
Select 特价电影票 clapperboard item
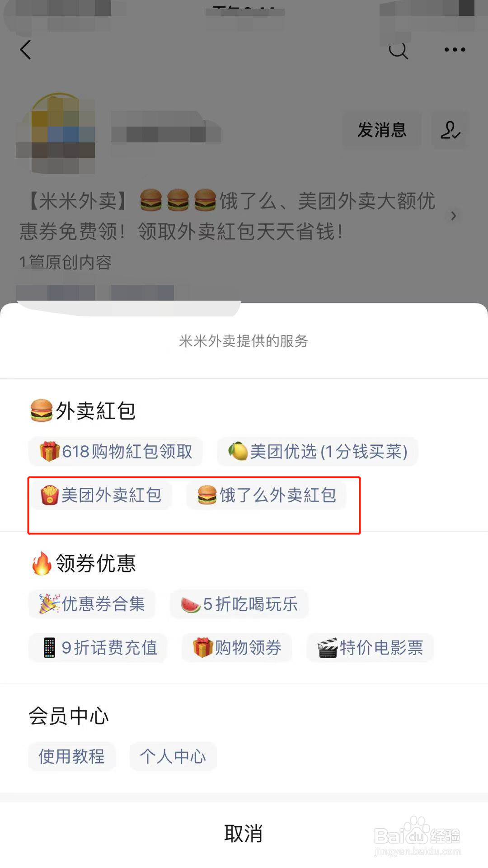(x=370, y=648)
